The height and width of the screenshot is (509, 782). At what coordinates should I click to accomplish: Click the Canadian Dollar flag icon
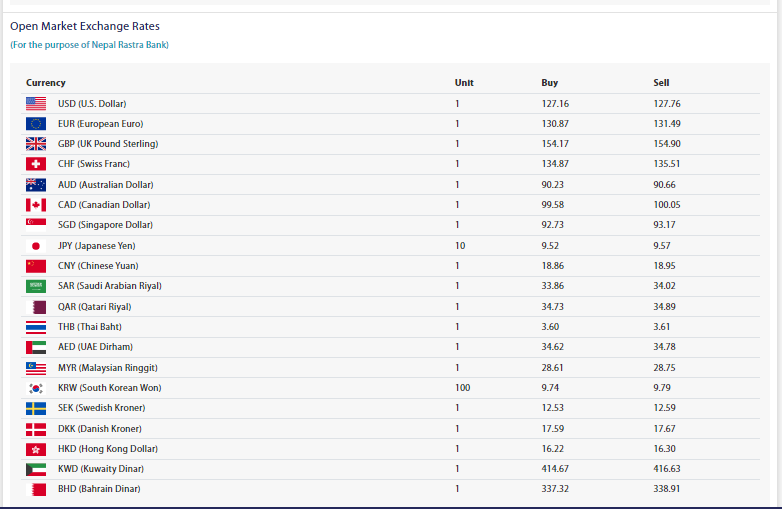[36, 205]
